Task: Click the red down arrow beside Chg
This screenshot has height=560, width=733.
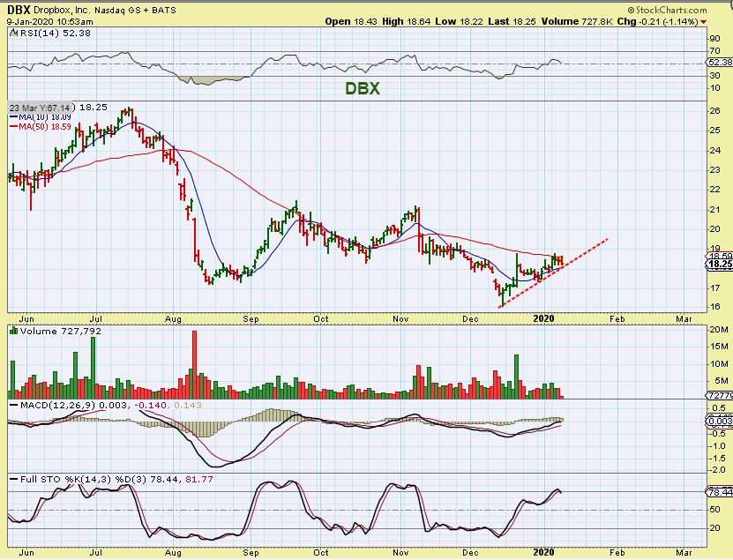Action: click(x=703, y=22)
